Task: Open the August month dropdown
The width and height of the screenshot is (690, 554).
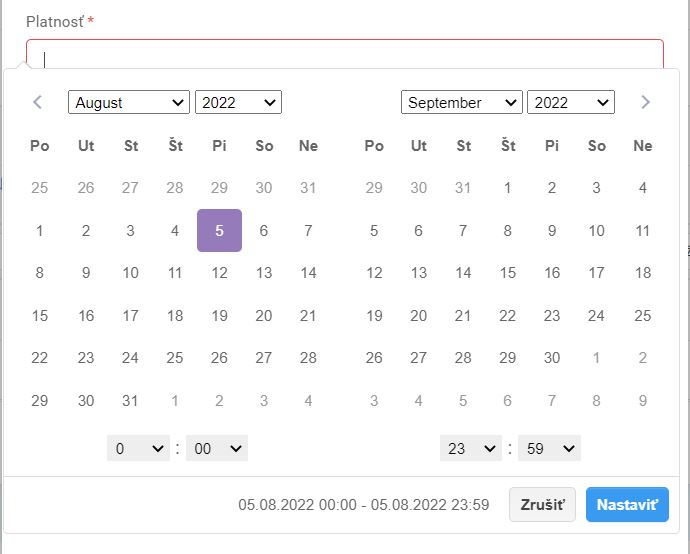Action: [128, 102]
